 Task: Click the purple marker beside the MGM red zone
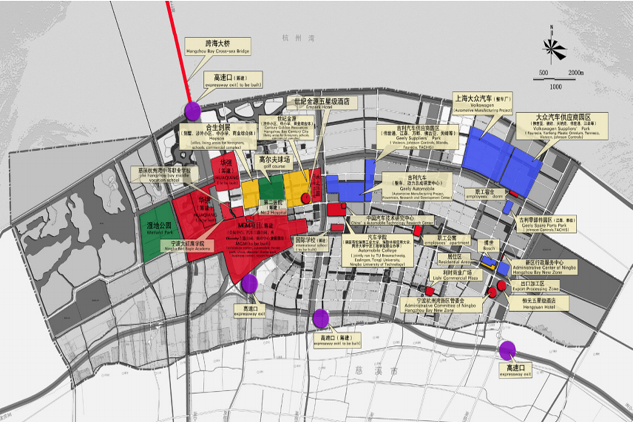(x=250, y=283)
